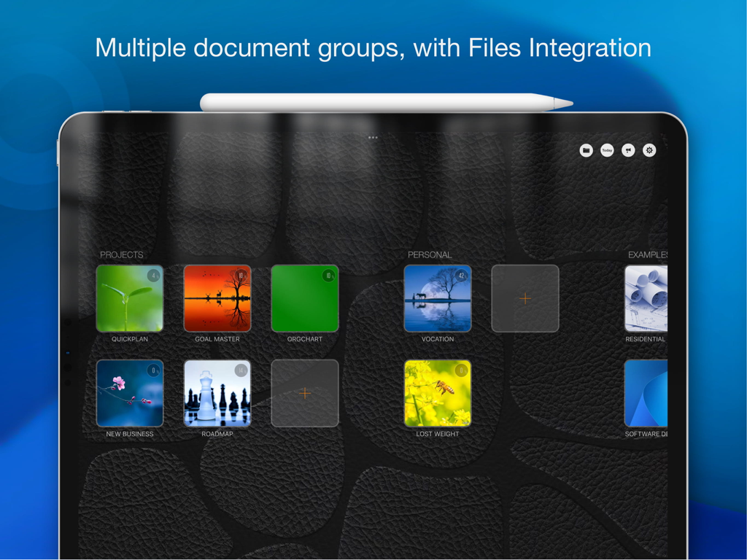Click the badge on GOAL MASTER thumbnail
This screenshot has height=560, width=747.
(x=240, y=275)
